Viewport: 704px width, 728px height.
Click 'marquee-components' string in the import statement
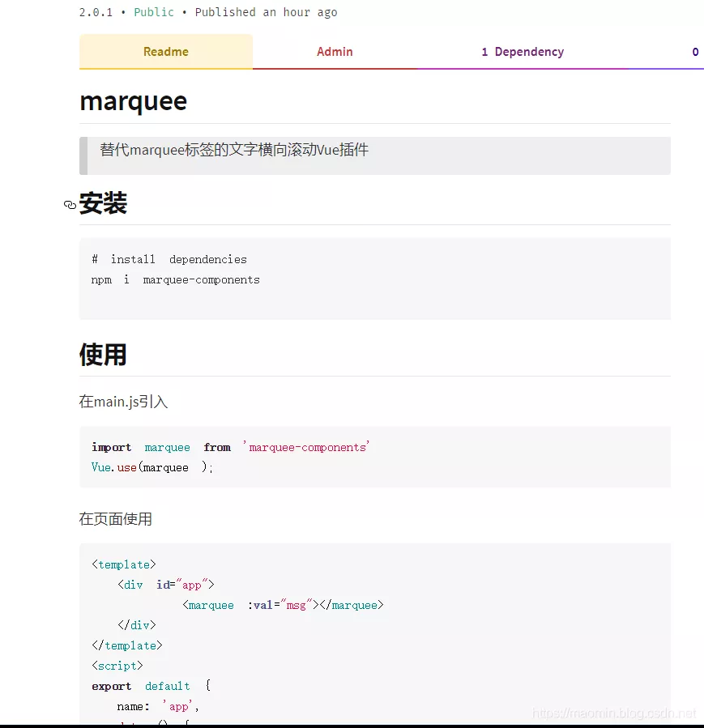point(306,446)
